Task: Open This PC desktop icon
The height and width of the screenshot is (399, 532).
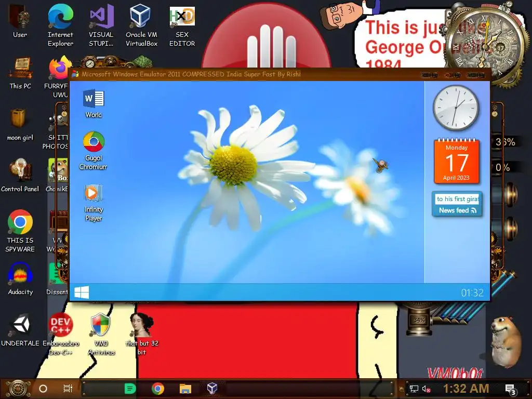Action: coord(20,73)
